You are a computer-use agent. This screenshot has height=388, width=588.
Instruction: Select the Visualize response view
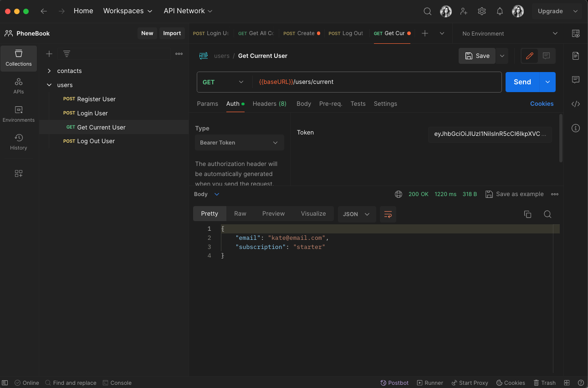(313, 214)
